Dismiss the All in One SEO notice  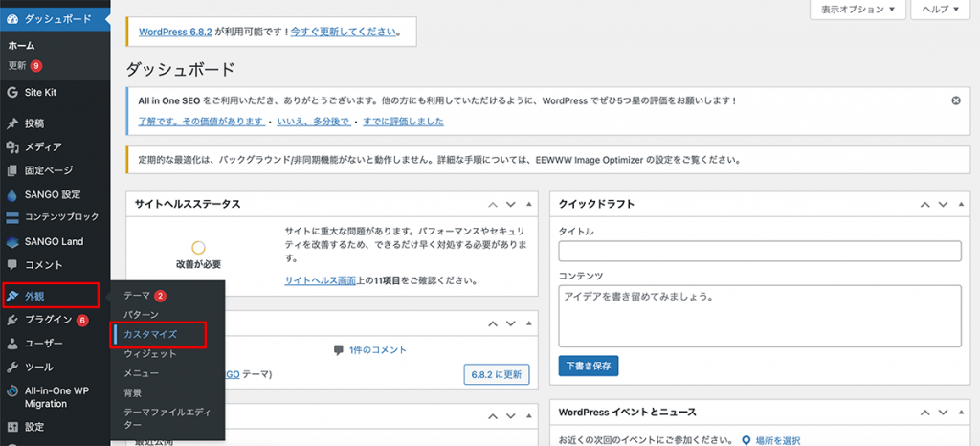[x=955, y=100]
